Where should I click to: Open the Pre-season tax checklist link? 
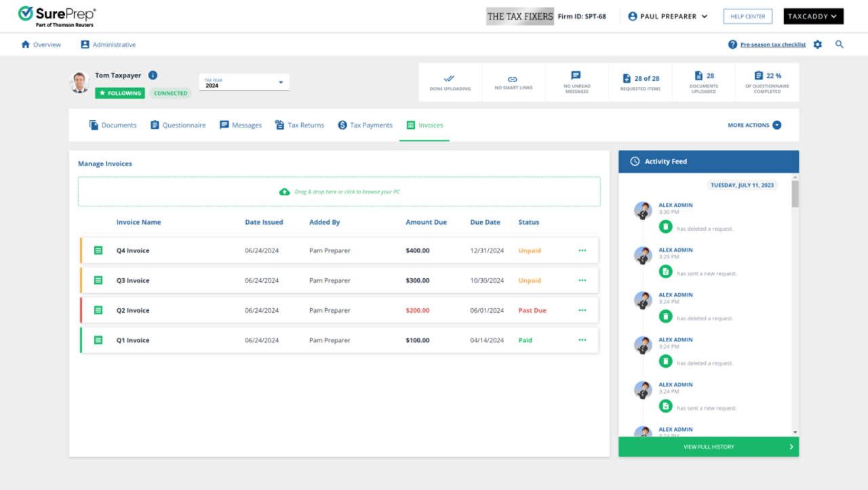(772, 45)
